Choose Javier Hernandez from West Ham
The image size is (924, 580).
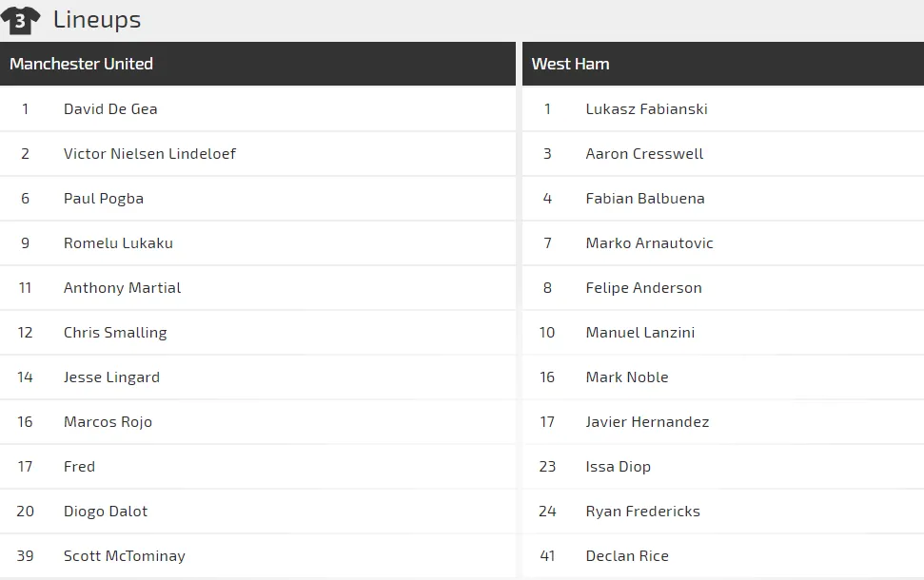[647, 421]
